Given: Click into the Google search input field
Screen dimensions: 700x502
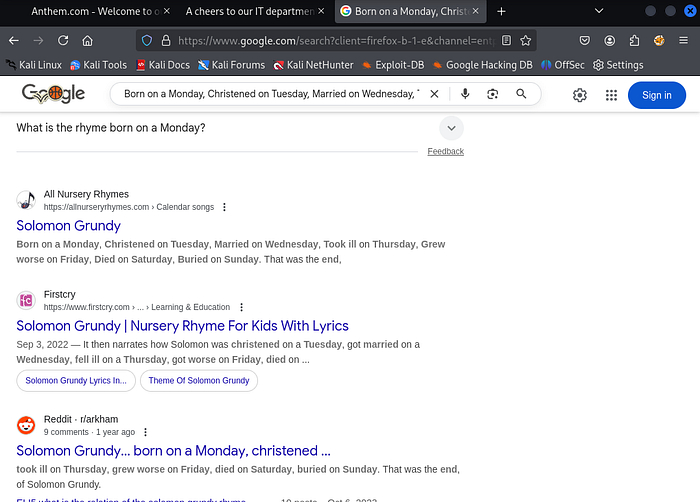Looking at the screenshot, I should (x=271, y=94).
